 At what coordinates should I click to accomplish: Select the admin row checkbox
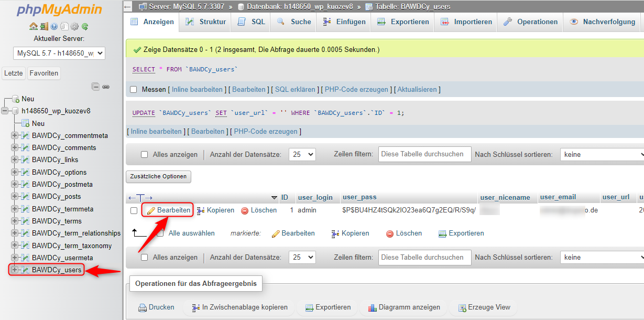tap(134, 210)
